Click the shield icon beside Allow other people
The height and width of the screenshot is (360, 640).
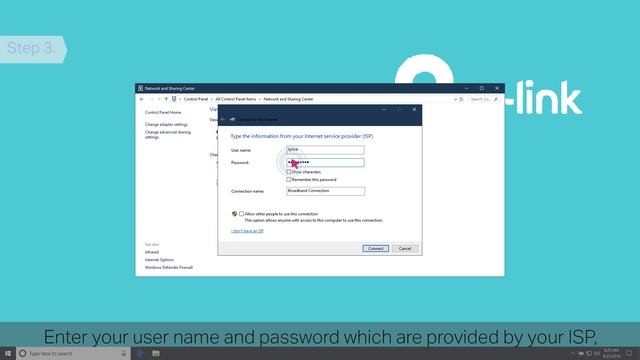tap(234, 213)
